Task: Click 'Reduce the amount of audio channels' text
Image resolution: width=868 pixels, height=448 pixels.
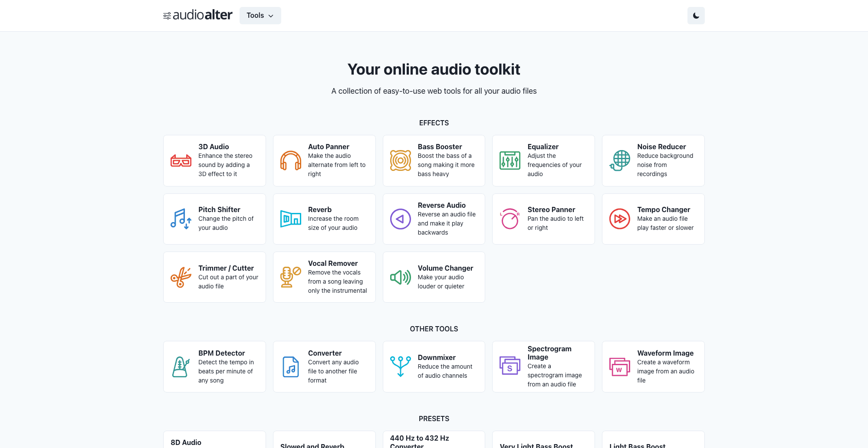Action: click(445, 371)
